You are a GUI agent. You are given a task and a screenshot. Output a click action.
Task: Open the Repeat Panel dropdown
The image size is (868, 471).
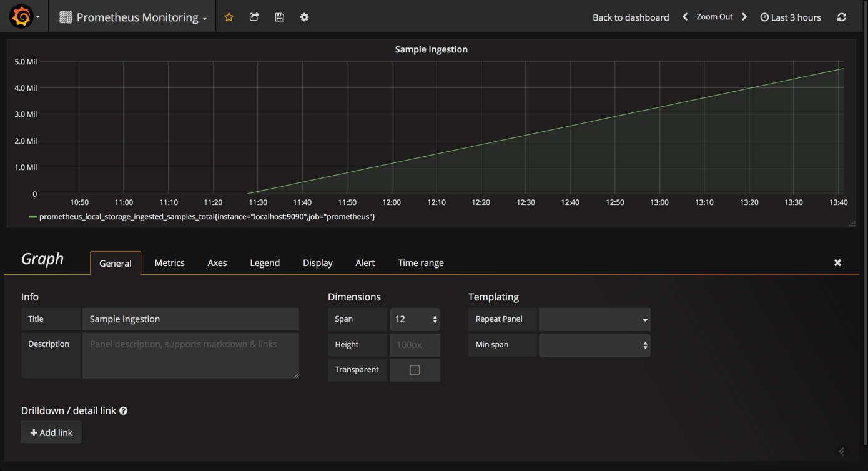[x=594, y=319]
